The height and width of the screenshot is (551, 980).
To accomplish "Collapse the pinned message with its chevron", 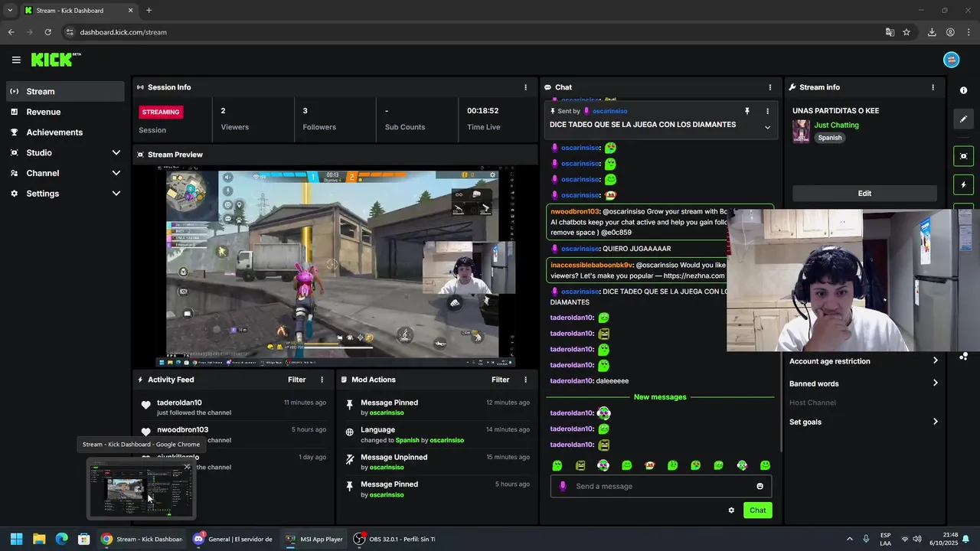I will 767,128.
